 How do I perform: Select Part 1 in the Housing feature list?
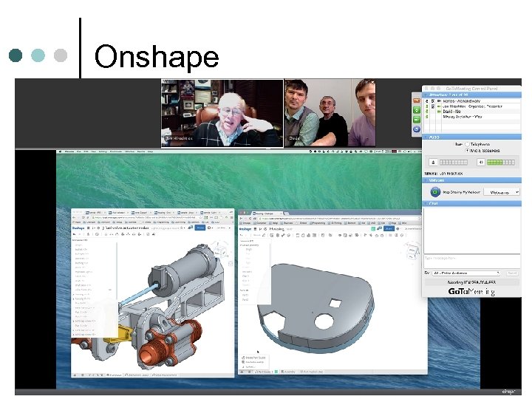click(x=245, y=295)
